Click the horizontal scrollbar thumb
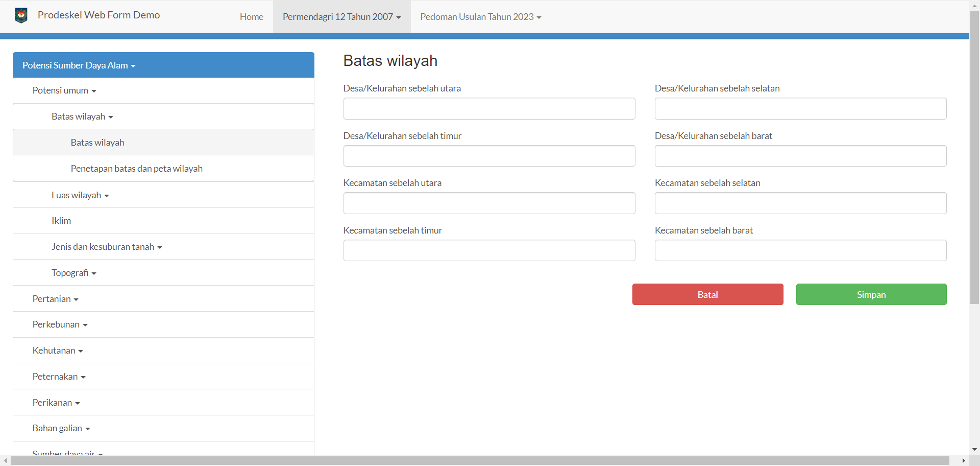 [480, 461]
